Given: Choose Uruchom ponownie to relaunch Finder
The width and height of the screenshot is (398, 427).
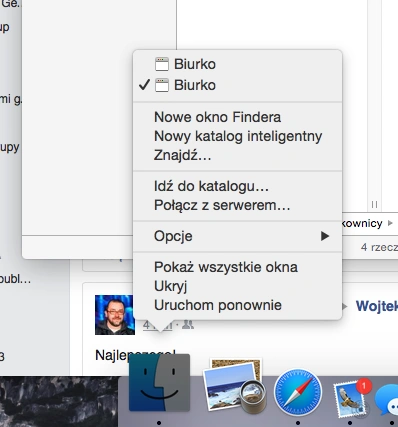Looking at the screenshot, I should click(x=237, y=305).
